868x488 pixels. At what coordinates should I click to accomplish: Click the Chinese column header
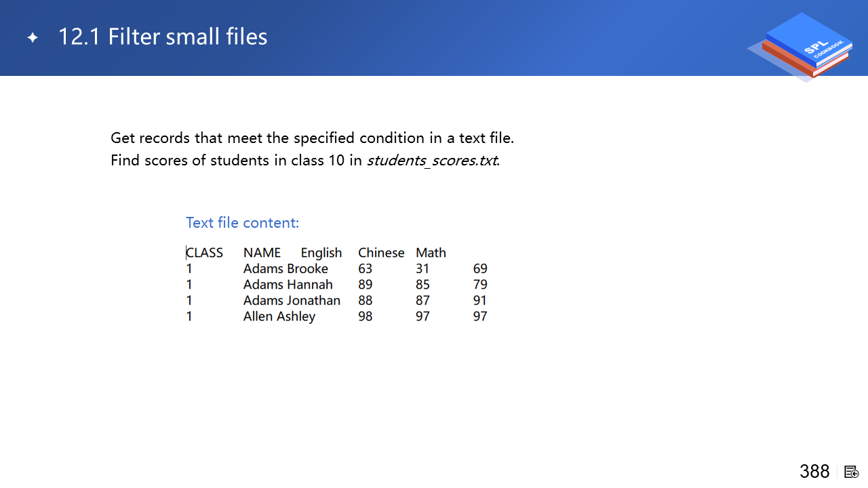point(381,253)
